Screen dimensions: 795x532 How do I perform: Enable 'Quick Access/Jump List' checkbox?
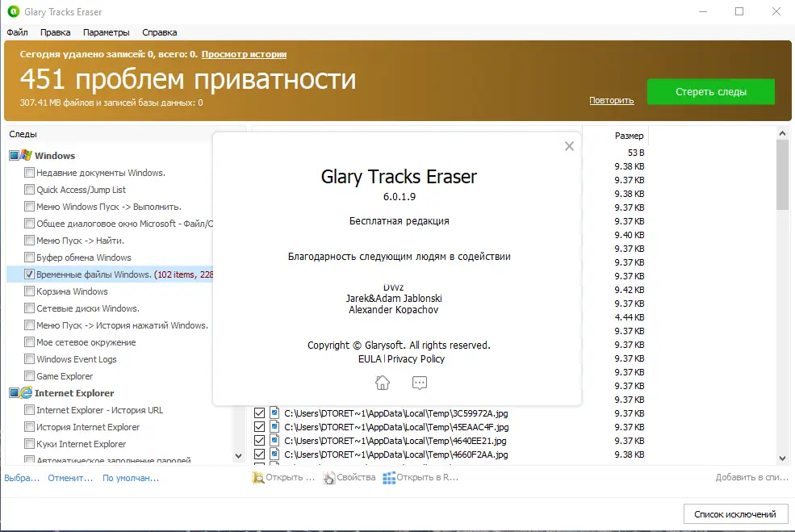(29, 190)
